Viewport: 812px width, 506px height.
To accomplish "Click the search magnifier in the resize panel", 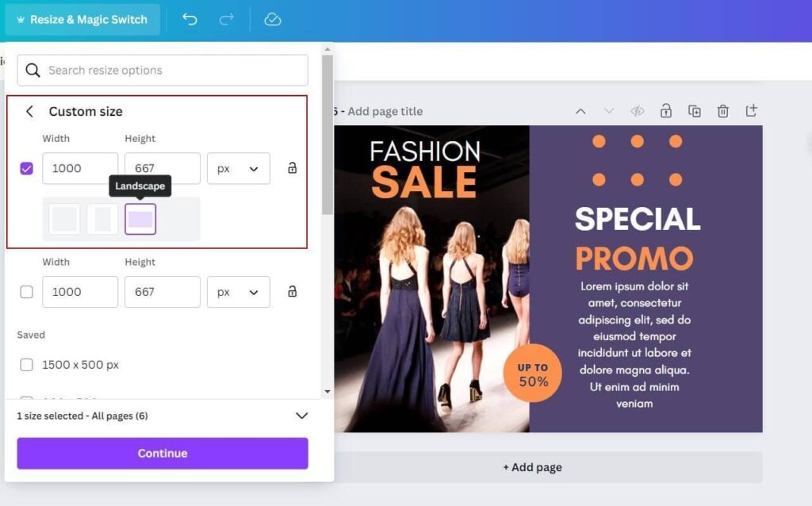I will click(33, 70).
